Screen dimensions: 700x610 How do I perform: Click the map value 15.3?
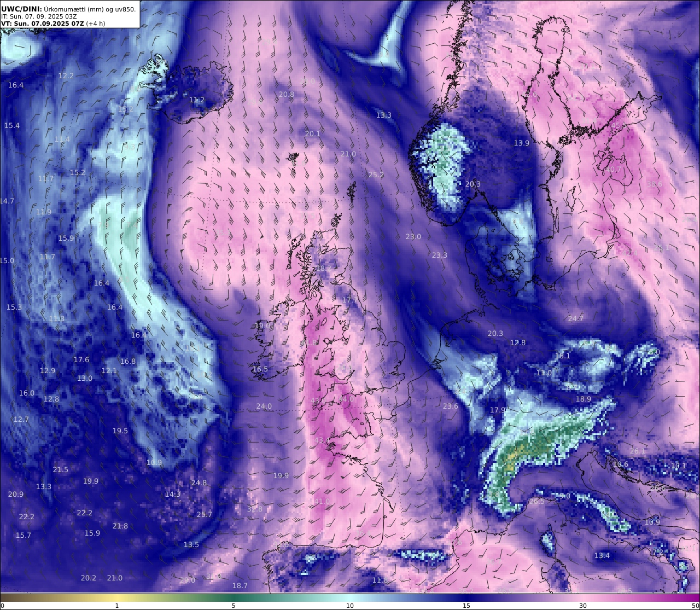[x=14, y=307]
